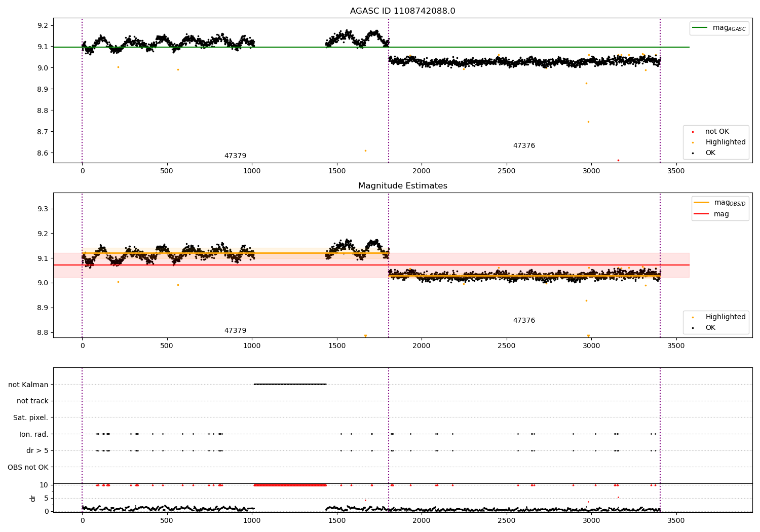Select the 'not OK' red legend entry in top plot
The width and height of the screenshot is (760, 532).
tap(717, 132)
